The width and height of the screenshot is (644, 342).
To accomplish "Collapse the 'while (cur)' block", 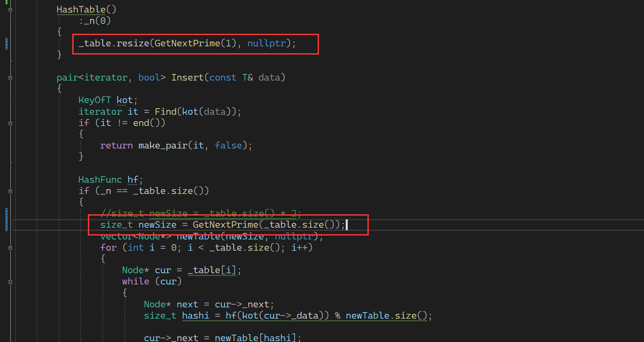I will coord(10,282).
